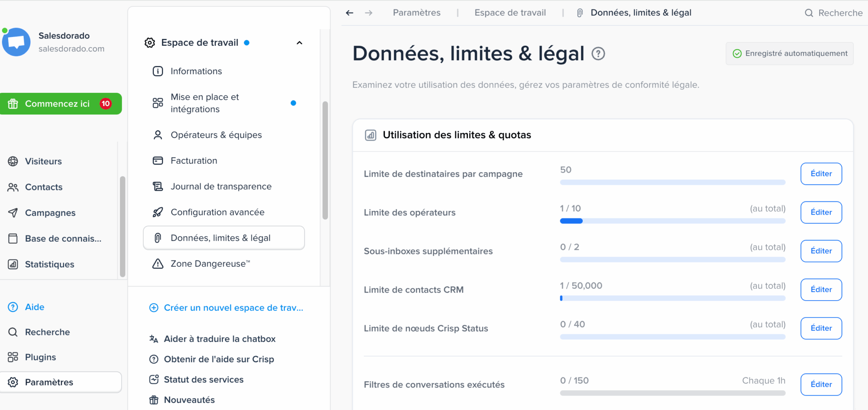Click the forward arrow in breadcrumb bar
Viewport: 868px width, 410px height.
[x=369, y=13]
